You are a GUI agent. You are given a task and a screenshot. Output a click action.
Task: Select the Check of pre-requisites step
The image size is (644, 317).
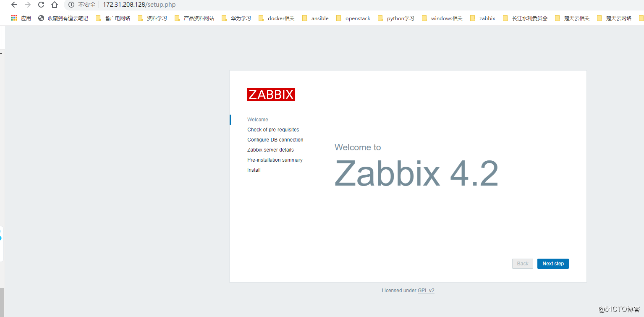273,129
